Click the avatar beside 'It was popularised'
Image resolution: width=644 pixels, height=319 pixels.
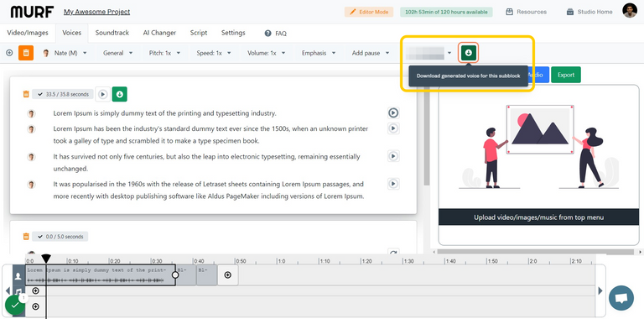pyautogui.click(x=31, y=184)
